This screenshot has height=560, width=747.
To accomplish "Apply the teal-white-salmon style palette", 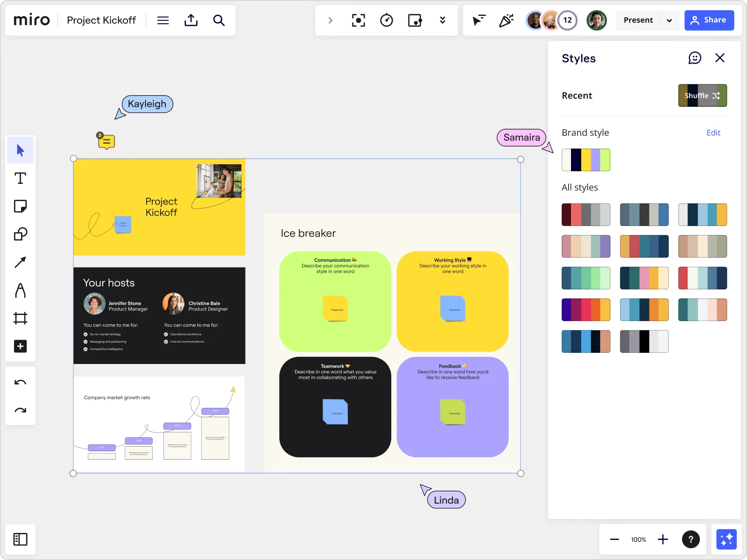I will coord(703,310).
